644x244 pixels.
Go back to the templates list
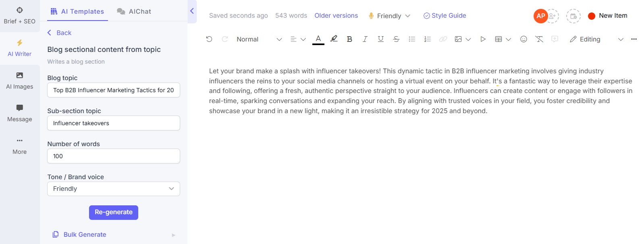[59, 33]
